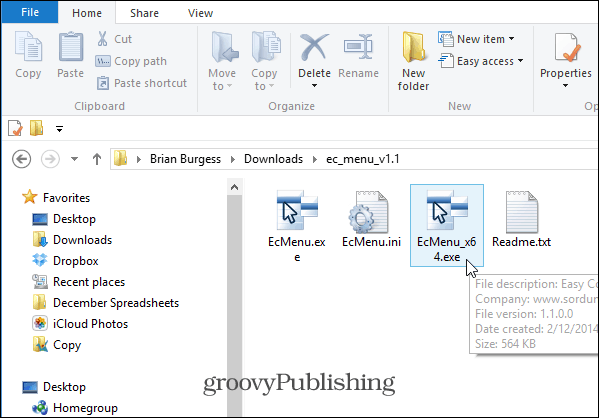Open the recent locations dropdown arrow

point(74,159)
